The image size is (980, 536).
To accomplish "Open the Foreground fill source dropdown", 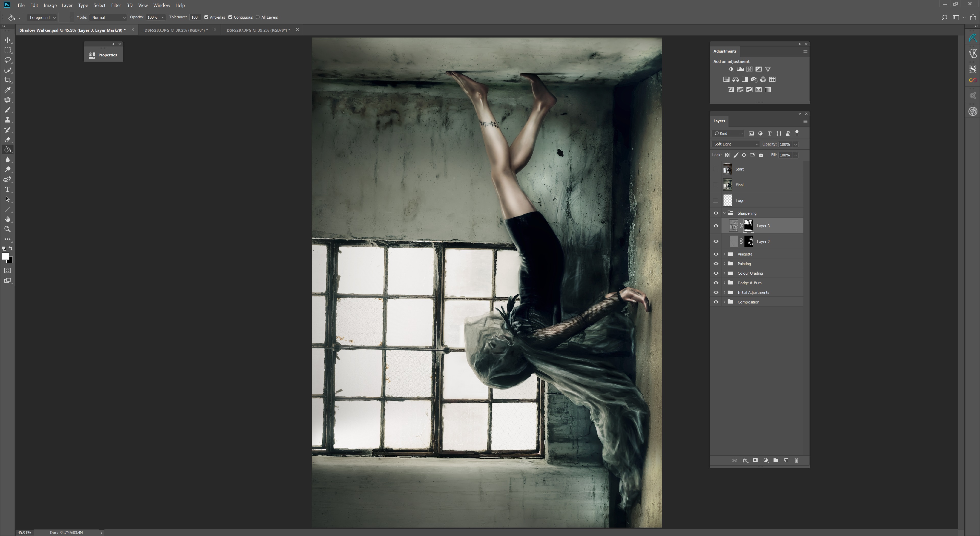I will 42,18.
